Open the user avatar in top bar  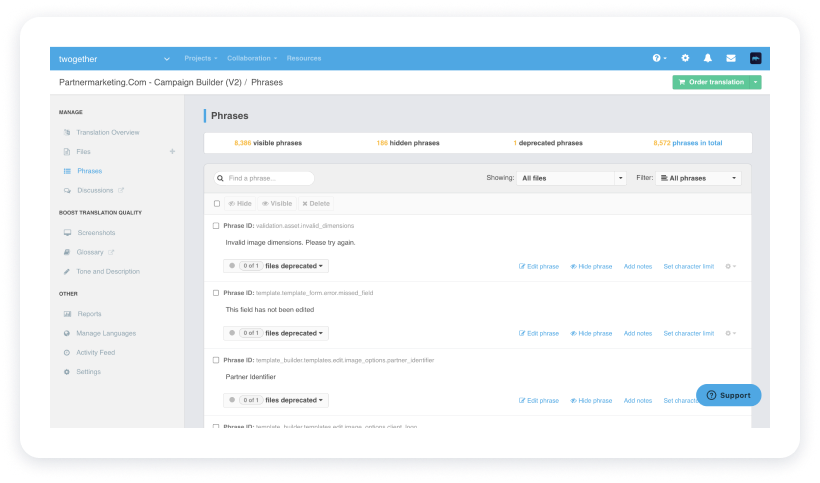[755, 58]
